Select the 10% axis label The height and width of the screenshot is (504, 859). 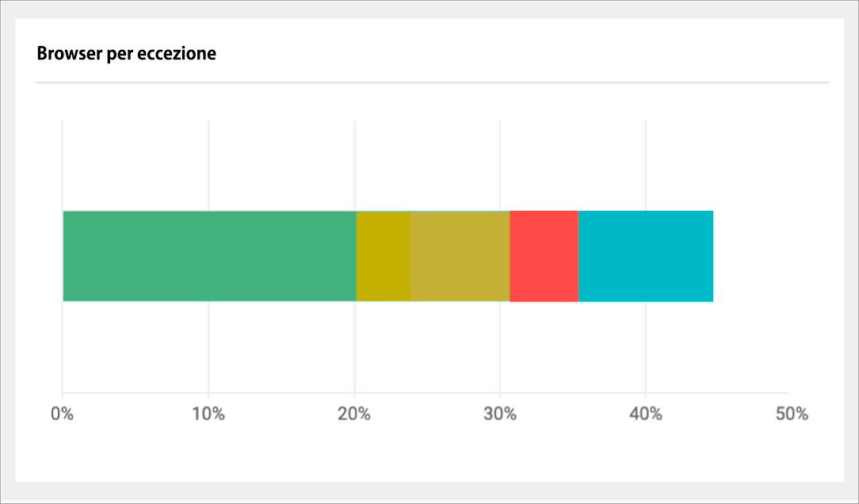coord(208,414)
